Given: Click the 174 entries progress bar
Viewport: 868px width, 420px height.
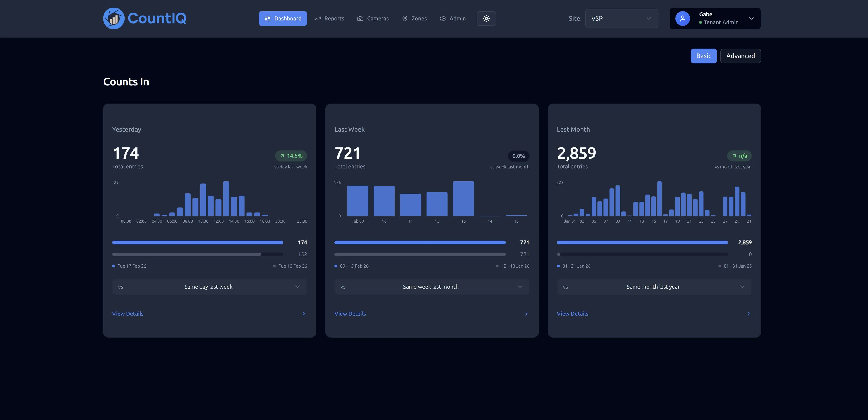Looking at the screenshot, I should pyautogui.click(x=197, y=242).
